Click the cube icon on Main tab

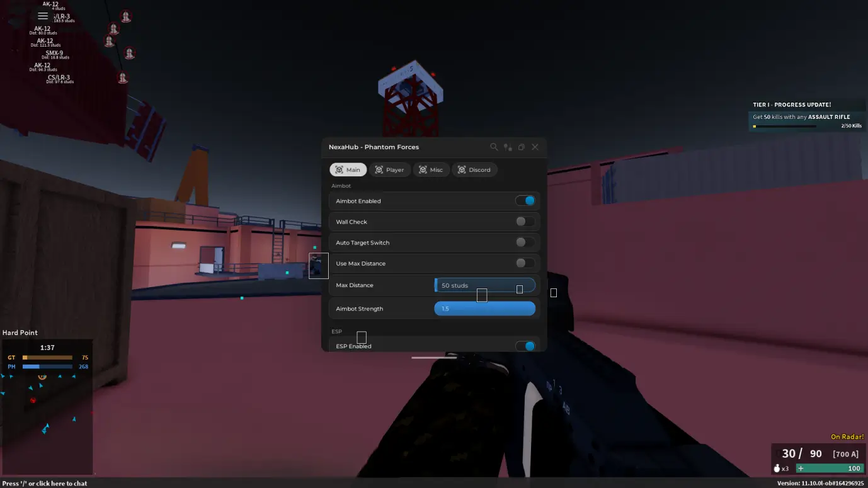(339, 170)
